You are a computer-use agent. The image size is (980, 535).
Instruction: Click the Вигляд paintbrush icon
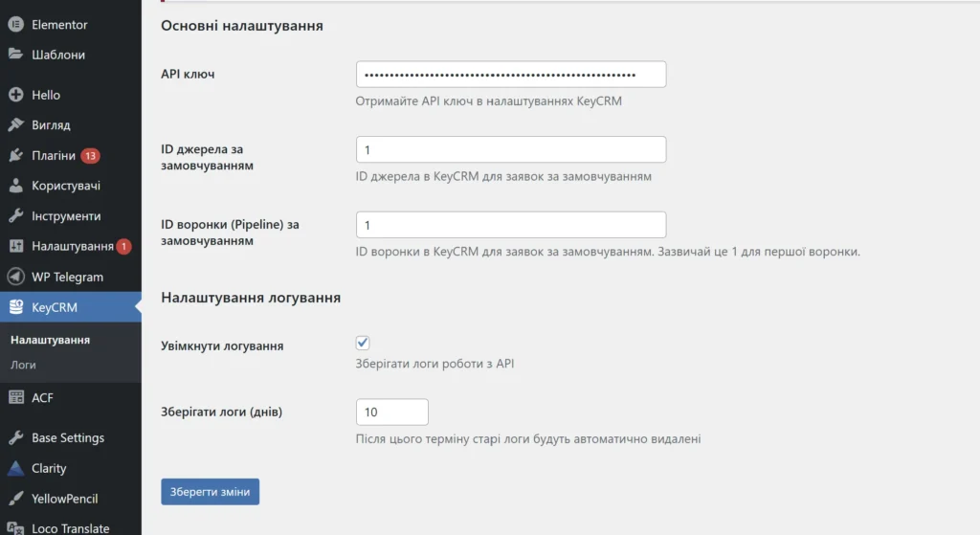click(x=15, y=125)
